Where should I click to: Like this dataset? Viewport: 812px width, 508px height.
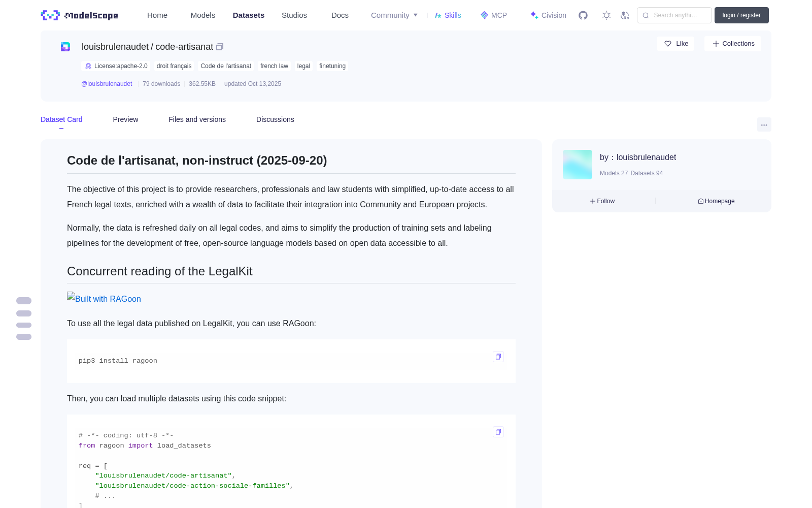click(675, 44)
